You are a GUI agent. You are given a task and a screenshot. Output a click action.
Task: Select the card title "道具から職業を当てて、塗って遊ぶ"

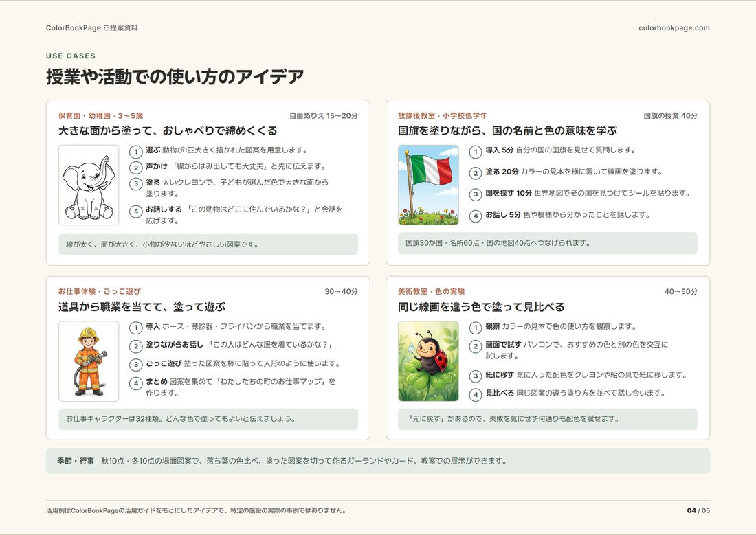coord(142,307)
